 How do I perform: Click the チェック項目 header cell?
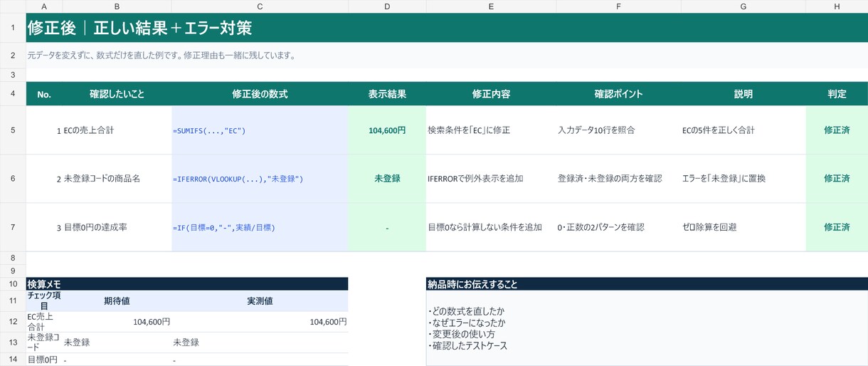coord(44,300)
